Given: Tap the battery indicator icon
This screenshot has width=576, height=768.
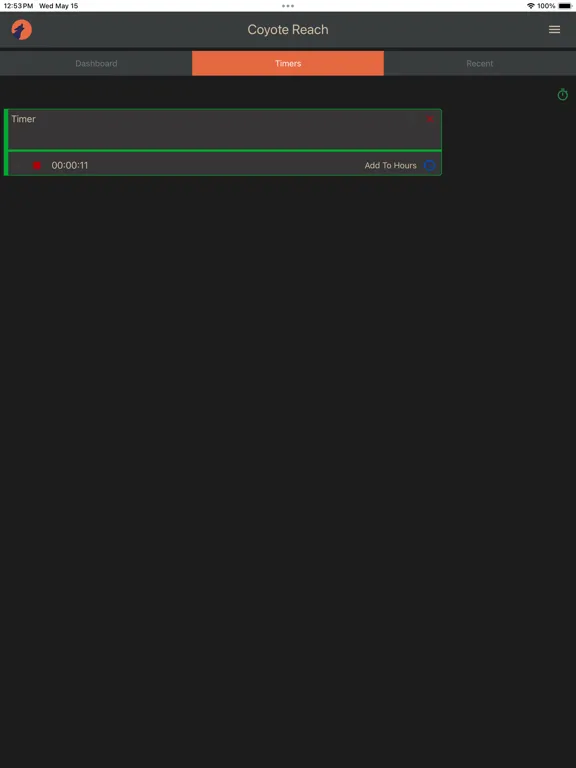Looking at the screenshot, I should coord(565,6).
